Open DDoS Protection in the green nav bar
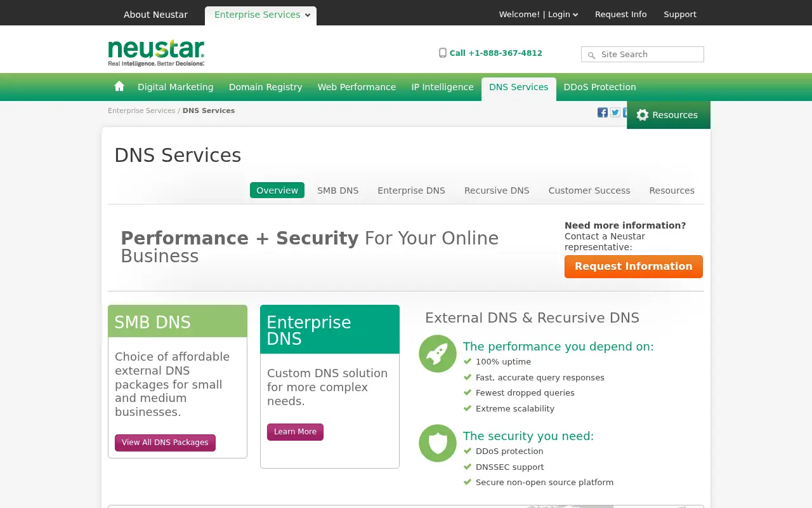 599,87
